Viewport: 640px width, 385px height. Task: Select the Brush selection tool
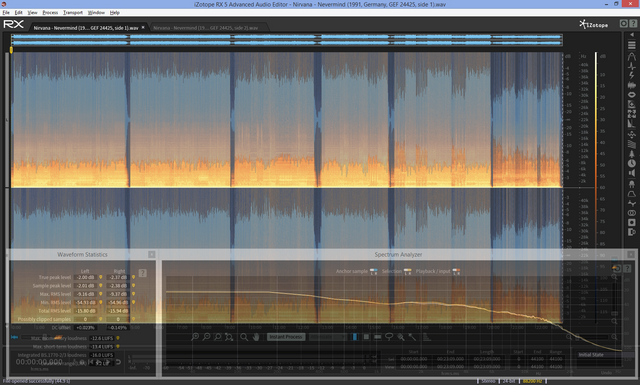pos(401,337)
